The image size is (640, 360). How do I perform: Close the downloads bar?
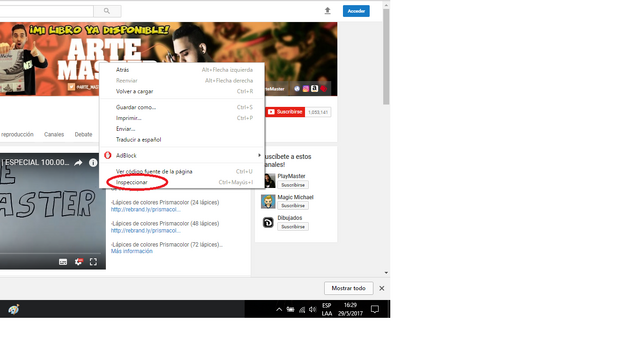tap(382, 288)
